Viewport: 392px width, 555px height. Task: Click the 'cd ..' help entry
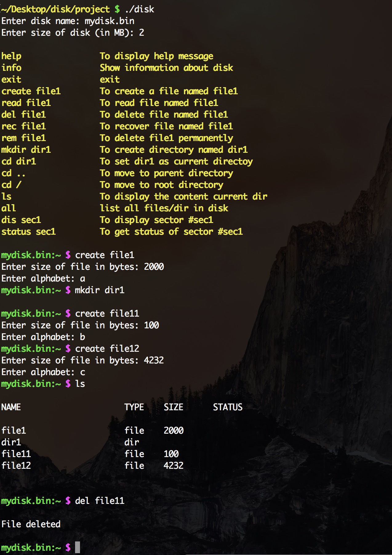point(13,173)
